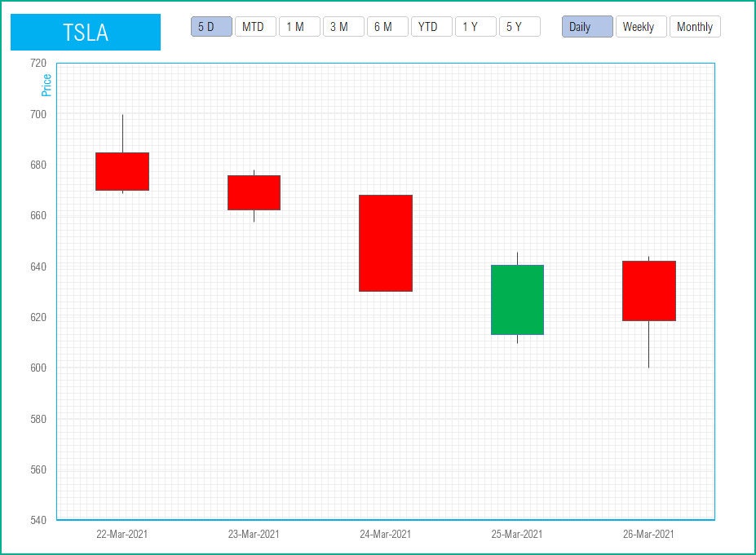Select the red candle for 22-Mar-2021
The image size is (756, 555).
click(122, 170)
